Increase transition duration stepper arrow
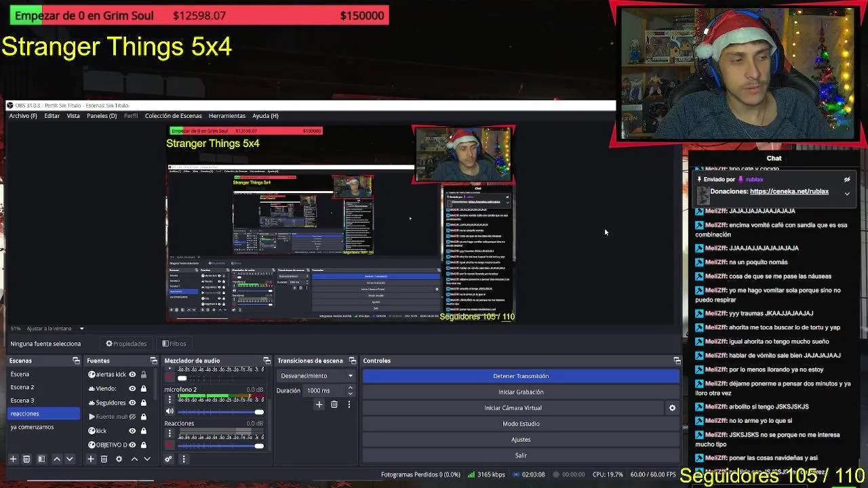Image resolution: width=868 pixels, height=488 pixels. click(350, 388)
